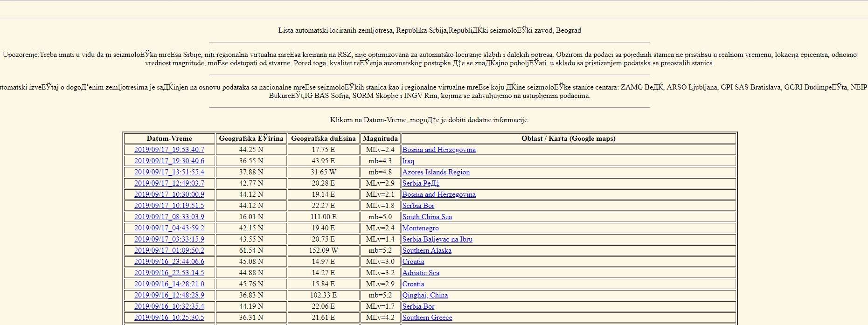The width and height of the screenshot is (868, 325).
Task: Click the 2019/09/16_12:48:28.9 date link
Action: point(169,295)
